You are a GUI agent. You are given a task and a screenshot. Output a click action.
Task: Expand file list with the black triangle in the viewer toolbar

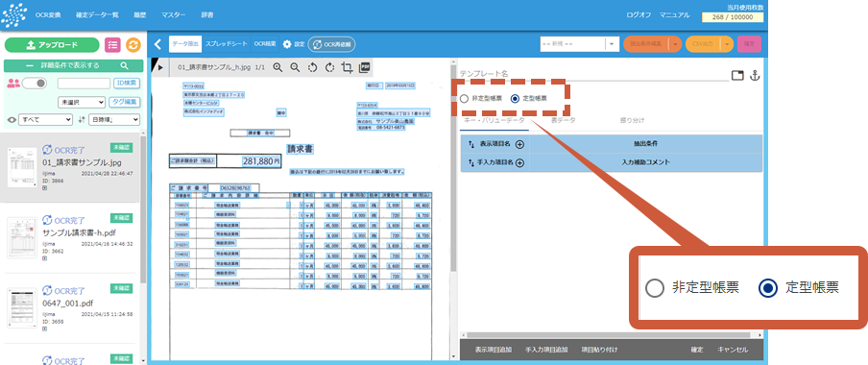(x=160, y=68)
